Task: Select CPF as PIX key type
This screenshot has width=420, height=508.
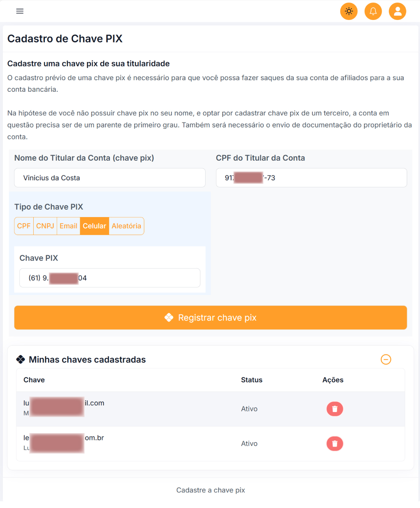Action: click(24, 226)
